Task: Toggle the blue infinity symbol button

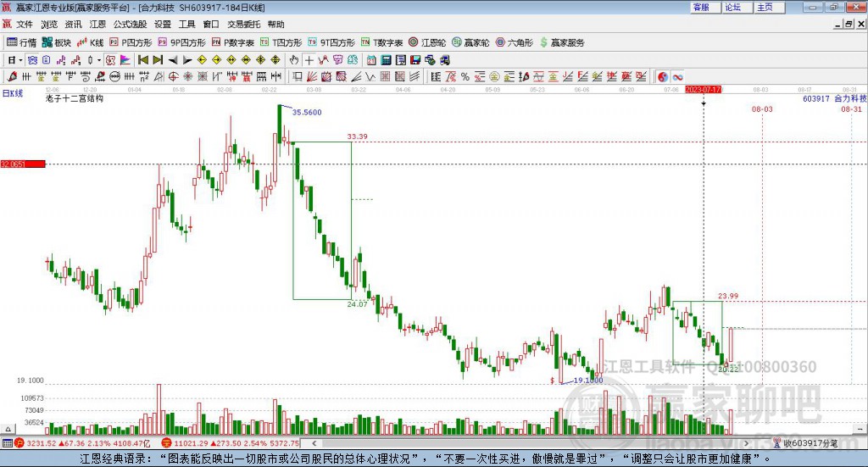Action: pyautogui.click(x=677, y=77)
